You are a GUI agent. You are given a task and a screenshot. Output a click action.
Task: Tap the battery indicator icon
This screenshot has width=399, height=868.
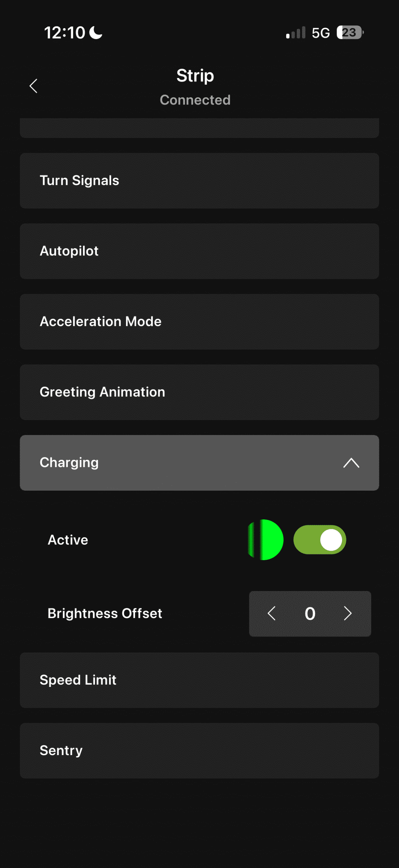click(x=350, y=33)
